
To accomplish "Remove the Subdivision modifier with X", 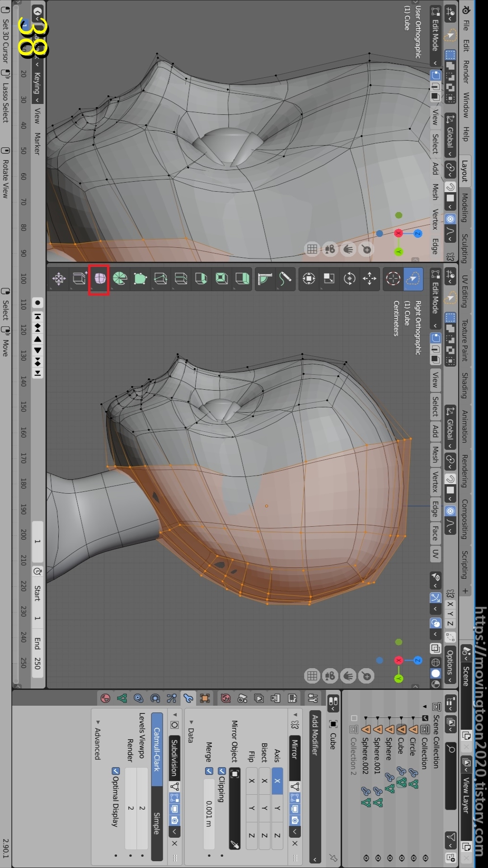I will (x=174, y=843).
